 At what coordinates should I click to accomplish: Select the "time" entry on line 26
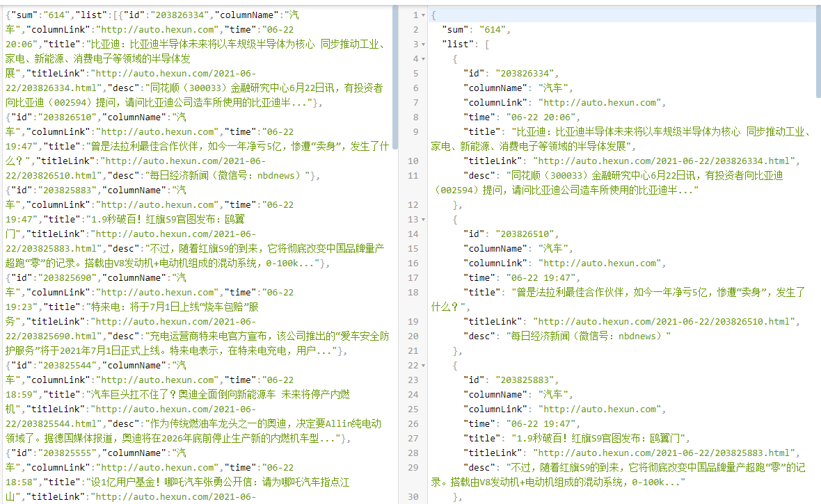tap(521, 425)
